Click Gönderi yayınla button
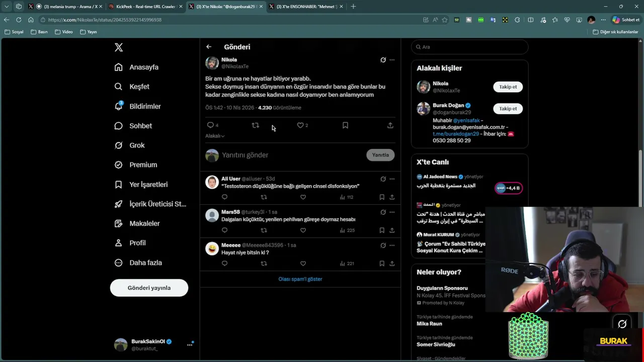 coord(149,288)
